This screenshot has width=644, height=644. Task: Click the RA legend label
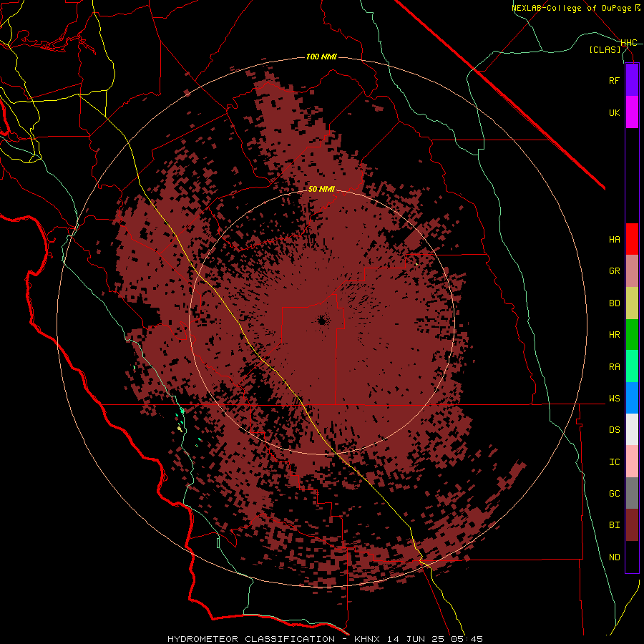pyautogui.click(x=614, y=366)
